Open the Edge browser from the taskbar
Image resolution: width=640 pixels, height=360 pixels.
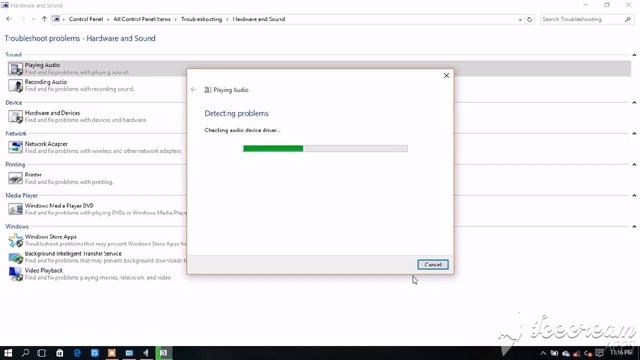click(77, 353)
